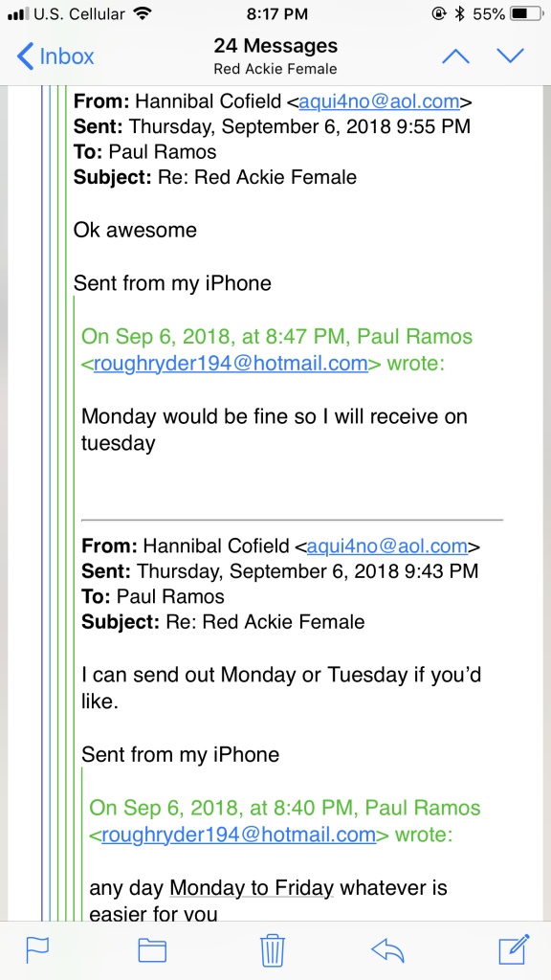551x980 pixels.
Task: Tap the underlined Monday to Friday date text
Action: pyautogui.click(x=252, y=887)
